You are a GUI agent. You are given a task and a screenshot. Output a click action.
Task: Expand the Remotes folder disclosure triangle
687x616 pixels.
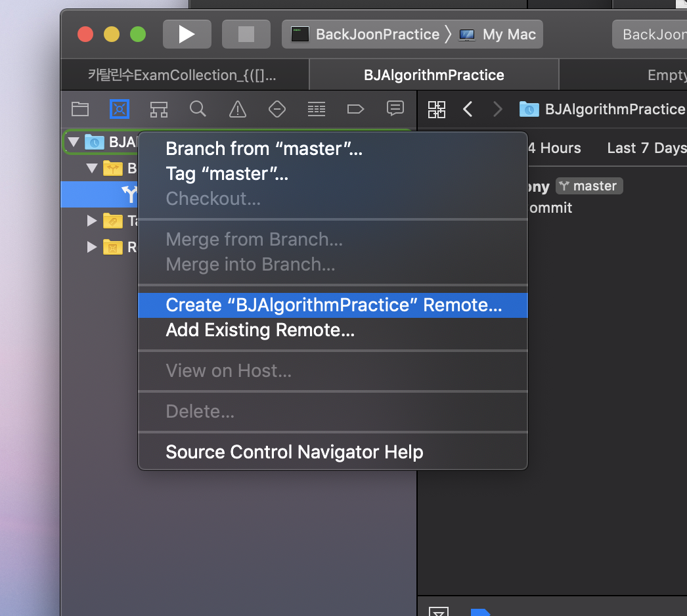pos(91,247)
